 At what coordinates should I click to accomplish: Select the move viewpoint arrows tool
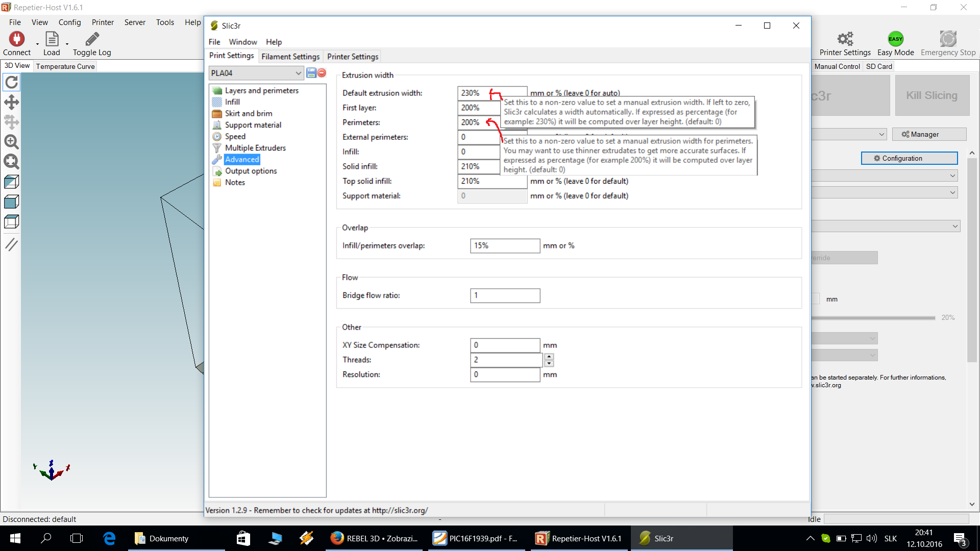[x=11, y=102]
